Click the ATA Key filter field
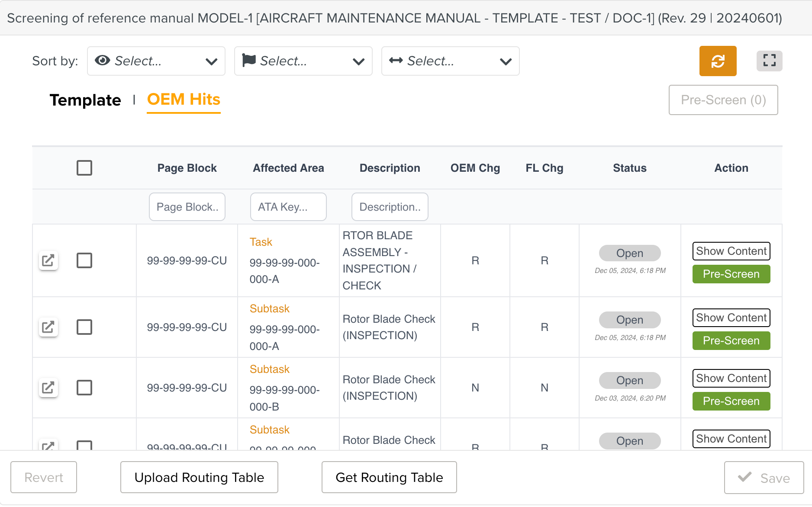Image resolution: width=812 pixels, height=507 pixels. [288, 207]
